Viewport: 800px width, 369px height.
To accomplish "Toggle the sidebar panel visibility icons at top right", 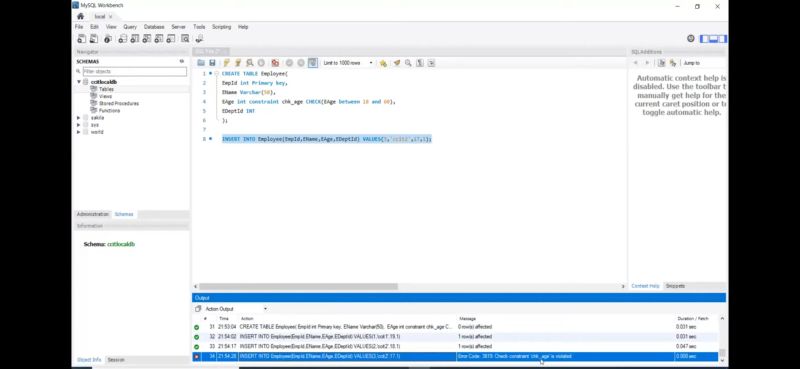I will (x=713, y=39).
